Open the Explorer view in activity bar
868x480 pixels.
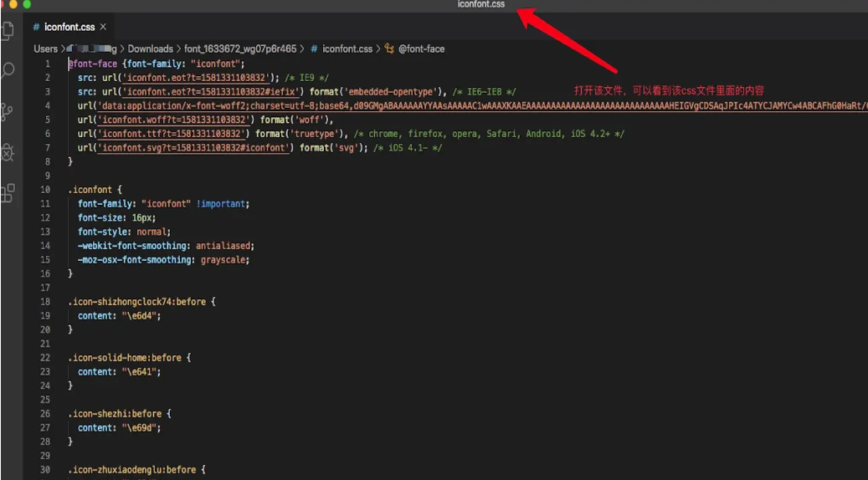click(x=8, y=30)
